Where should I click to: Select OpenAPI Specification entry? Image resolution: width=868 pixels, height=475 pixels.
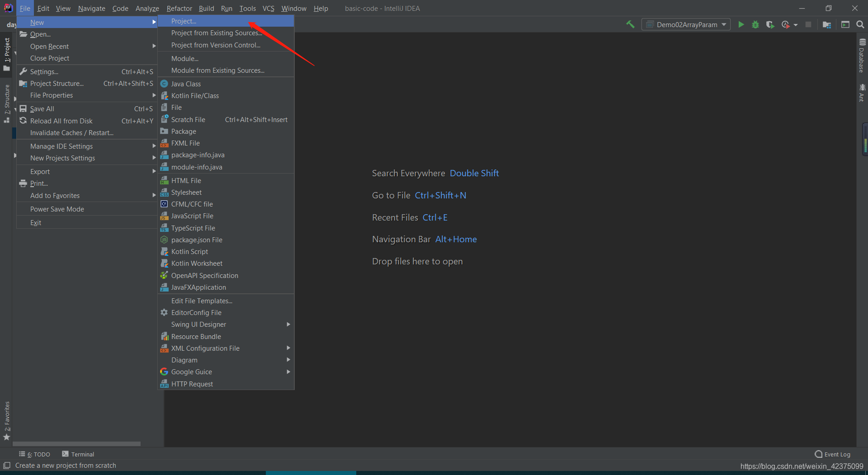[x=226, y=276]
